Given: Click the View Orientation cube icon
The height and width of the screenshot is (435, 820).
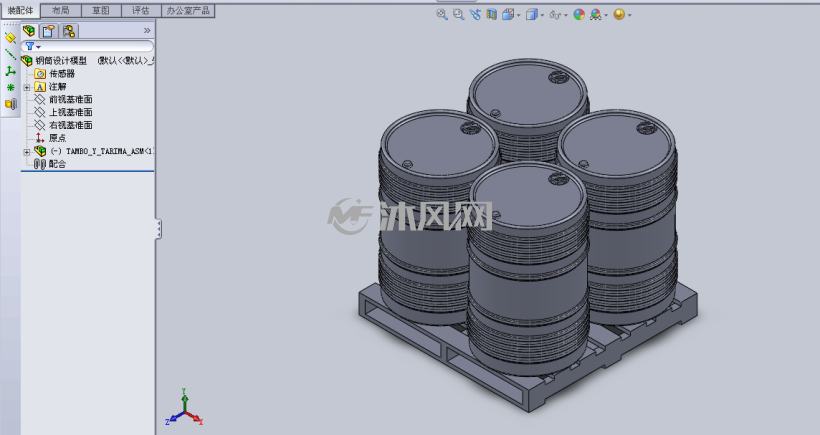Looking at the screenshot, I should pyautogui.click(x=508, y=15).
